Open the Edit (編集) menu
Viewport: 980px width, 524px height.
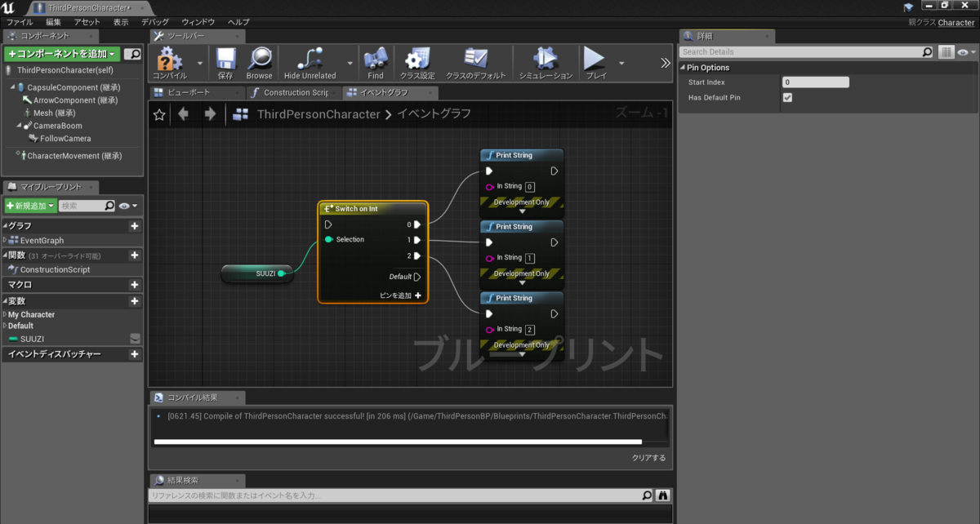click(x=53, y=22)
